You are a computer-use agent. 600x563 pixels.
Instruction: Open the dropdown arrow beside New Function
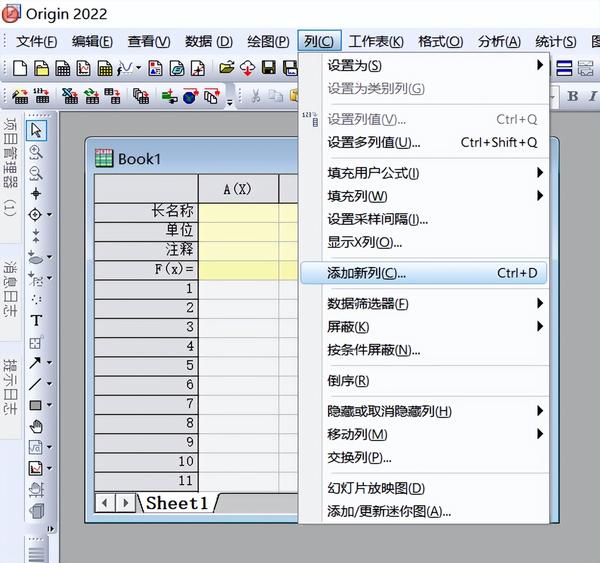[139, 68]
